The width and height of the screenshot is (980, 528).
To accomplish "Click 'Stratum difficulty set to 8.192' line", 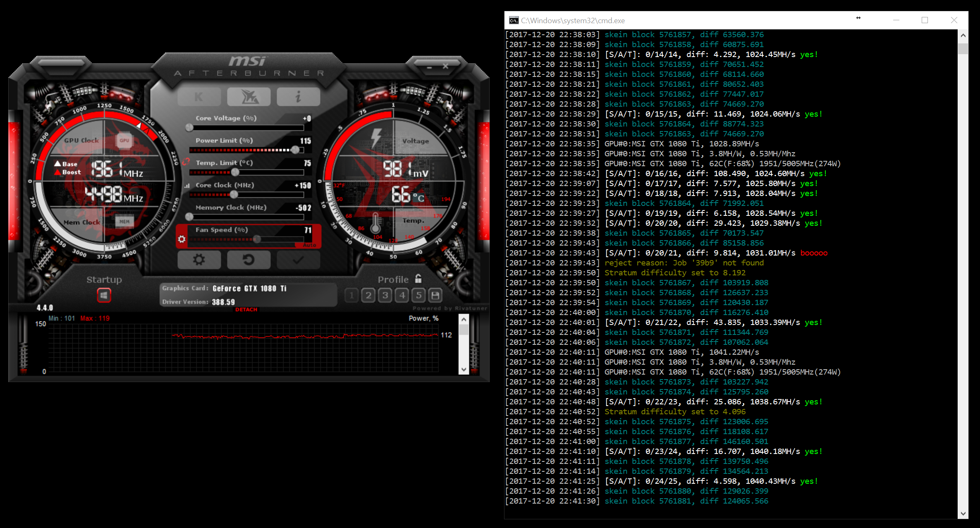I will 675,273.
